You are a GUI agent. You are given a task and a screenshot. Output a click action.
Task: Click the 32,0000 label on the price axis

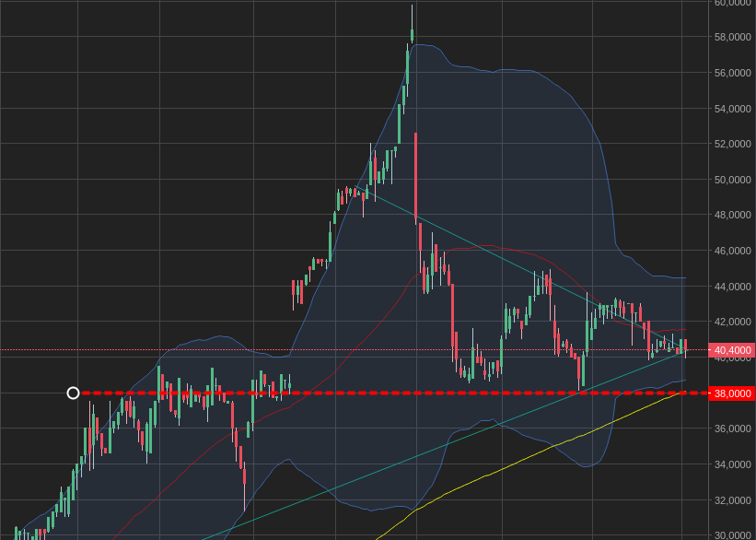click(x=733, y=500)
